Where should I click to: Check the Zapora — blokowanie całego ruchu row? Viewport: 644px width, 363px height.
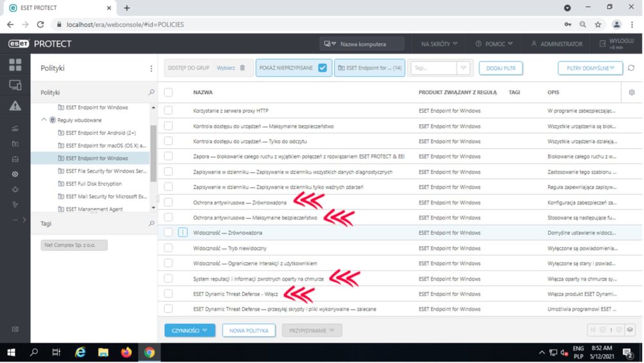[168, 156]
